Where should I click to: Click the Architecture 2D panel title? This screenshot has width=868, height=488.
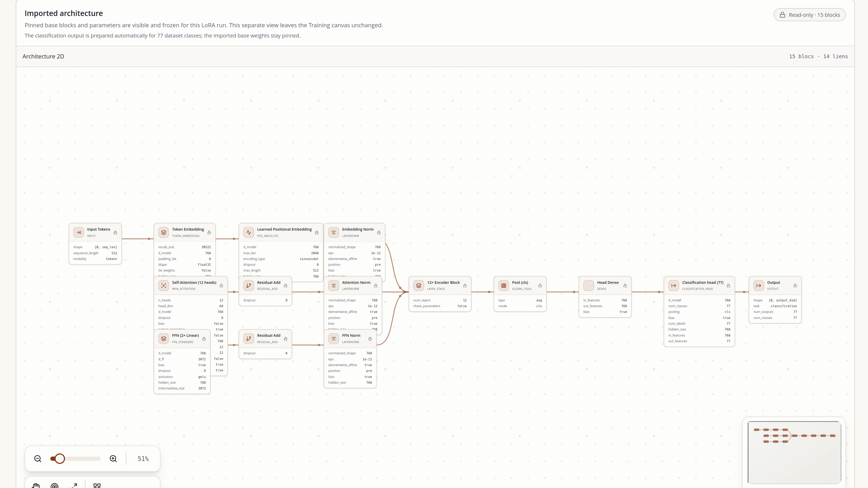pyautogui.click(x=43, y=56)
